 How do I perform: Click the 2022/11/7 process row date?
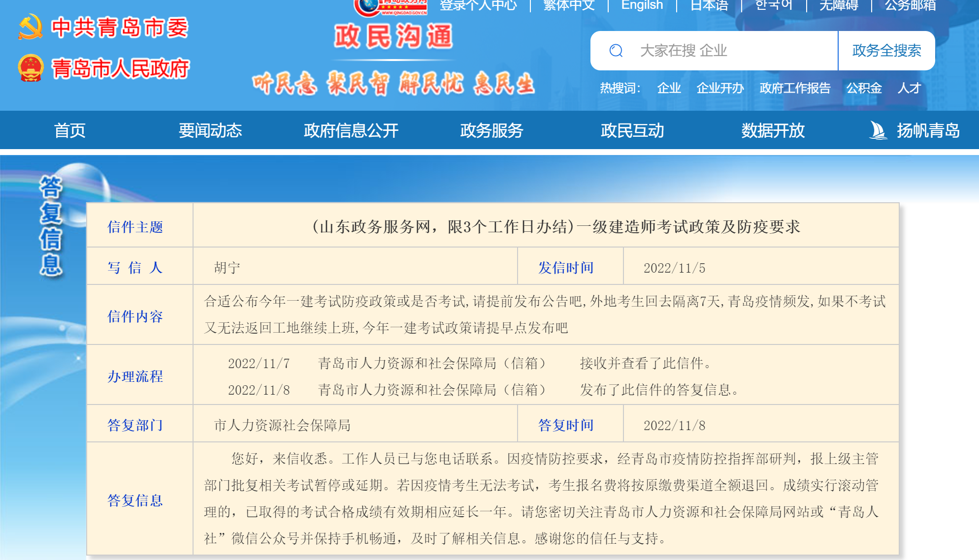[259, 364]
